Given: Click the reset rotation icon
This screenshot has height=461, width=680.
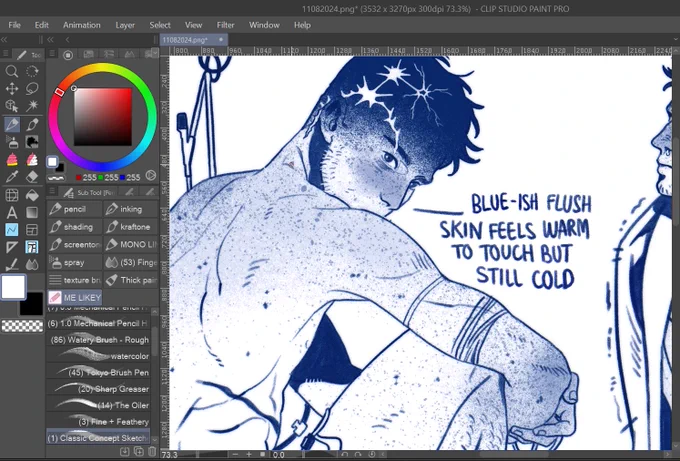Looking at the screenshot, I should (372, 454).
